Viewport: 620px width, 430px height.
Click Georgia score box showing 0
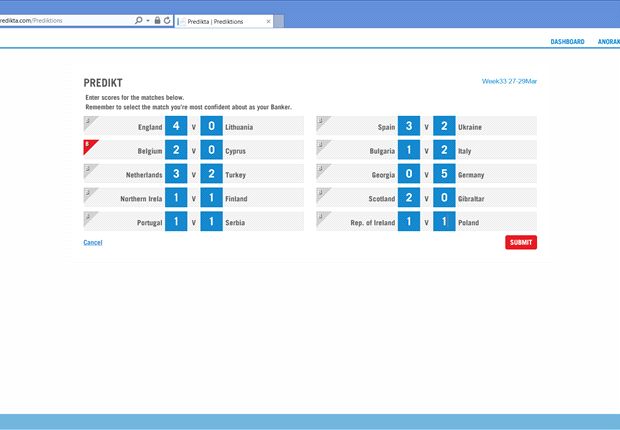click(409, 174)
